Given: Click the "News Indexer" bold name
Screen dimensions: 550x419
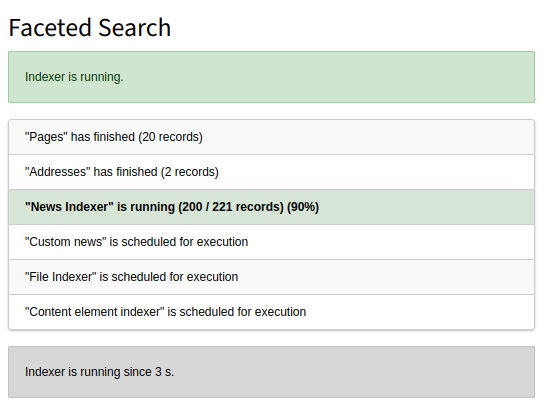Looking at the screenshot, I should tap(69, 207).
